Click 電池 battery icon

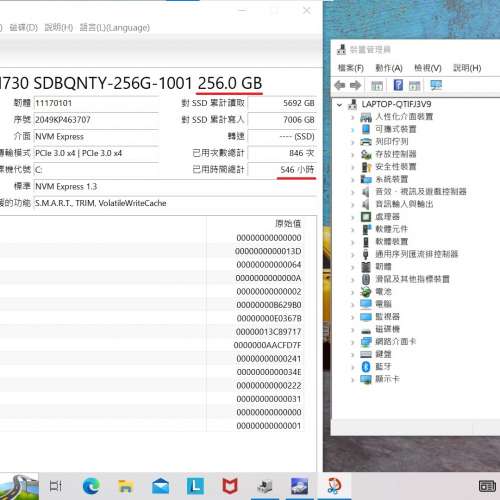[366, 292]
